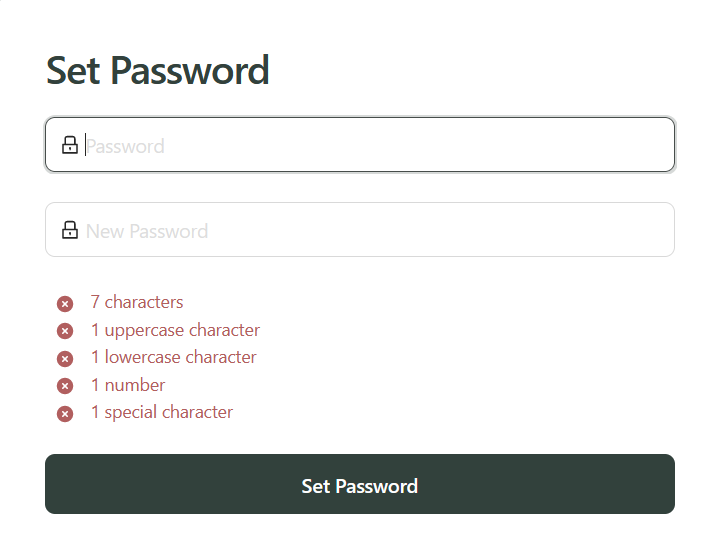This screenshot has width=714, height=554.
Task: Click the Set Password heading
Action: (158, 71)
